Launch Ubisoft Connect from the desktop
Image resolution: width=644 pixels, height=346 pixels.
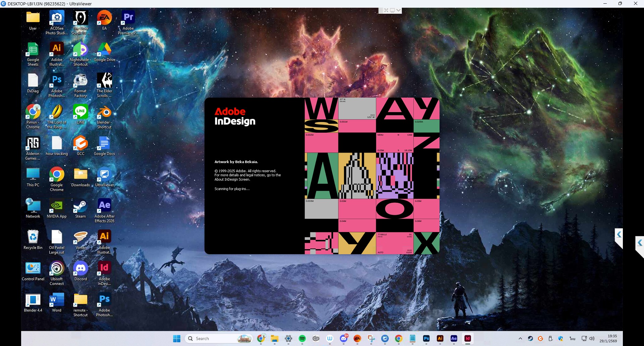click(57, 273)
